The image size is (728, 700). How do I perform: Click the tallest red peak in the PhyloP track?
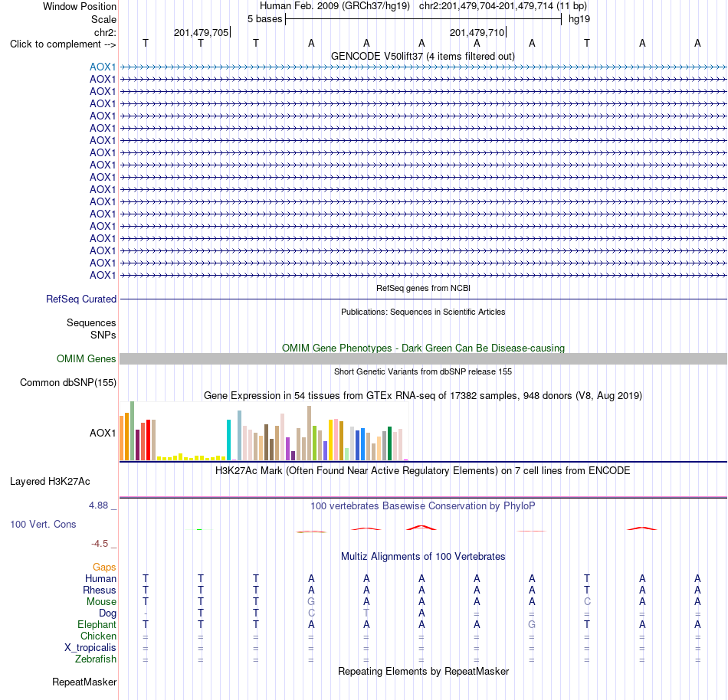coord(421,528)
